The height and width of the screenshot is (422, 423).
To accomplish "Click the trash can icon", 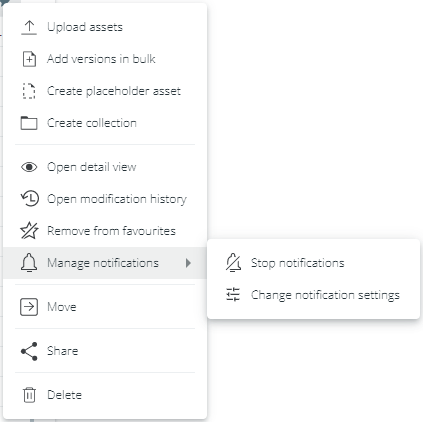I will click(x=29, y=395).
